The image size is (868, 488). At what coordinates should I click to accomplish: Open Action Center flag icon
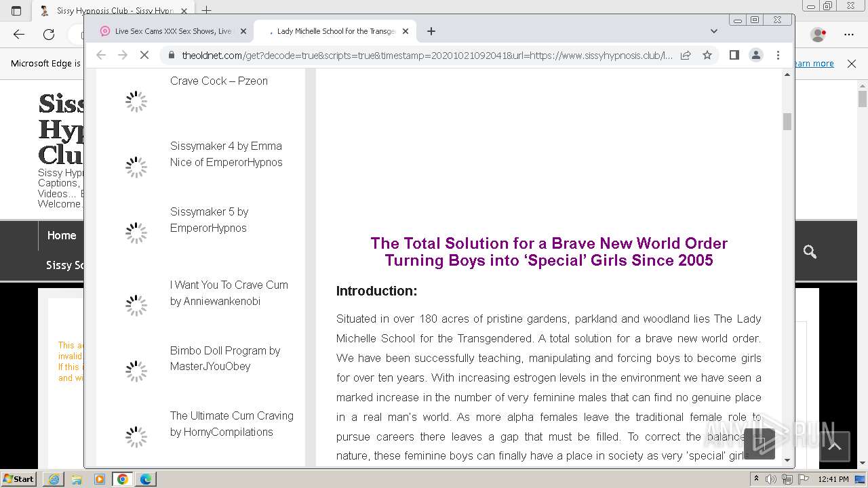(x=803, y=479)
